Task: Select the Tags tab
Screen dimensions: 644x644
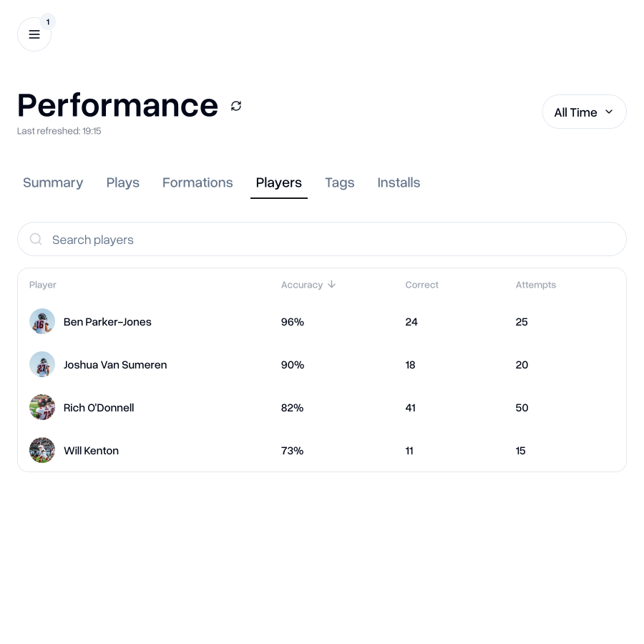Action: click(340, 182)
